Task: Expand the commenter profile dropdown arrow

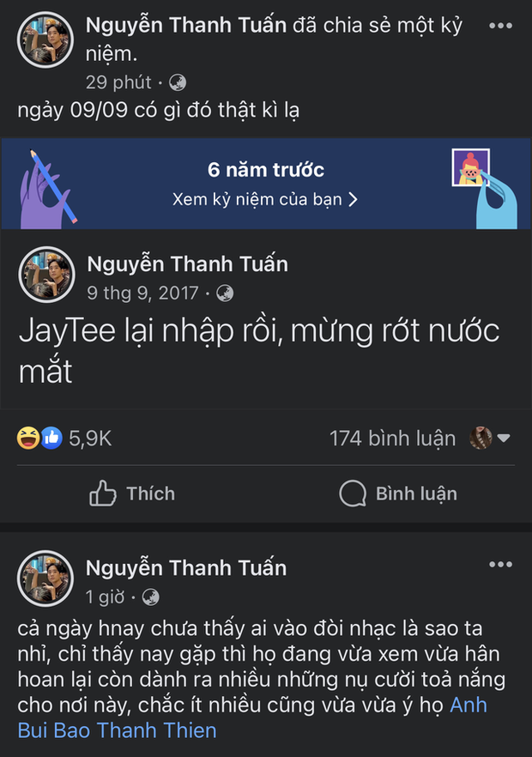Action: point(504,438)
